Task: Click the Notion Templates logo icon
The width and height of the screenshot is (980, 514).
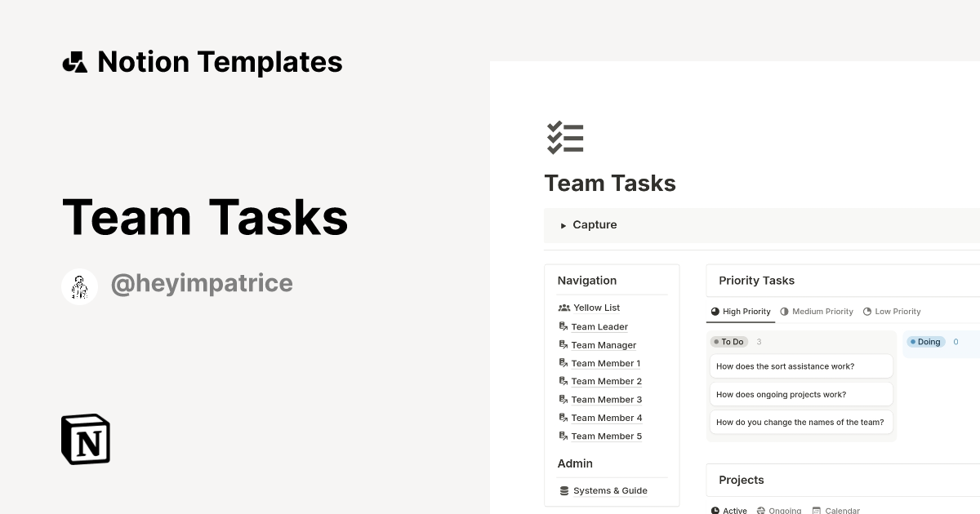Action: point(74,61)
